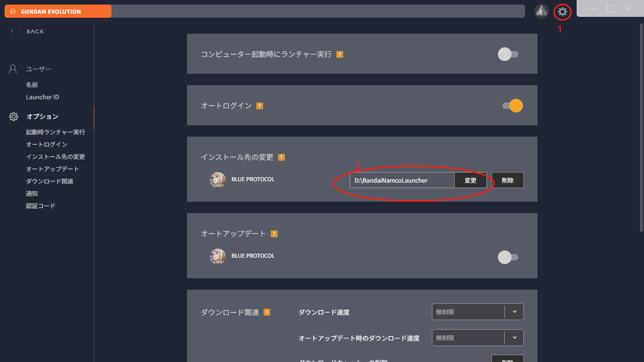
Task: Minimize the launcher window
Action: [592, 9]
